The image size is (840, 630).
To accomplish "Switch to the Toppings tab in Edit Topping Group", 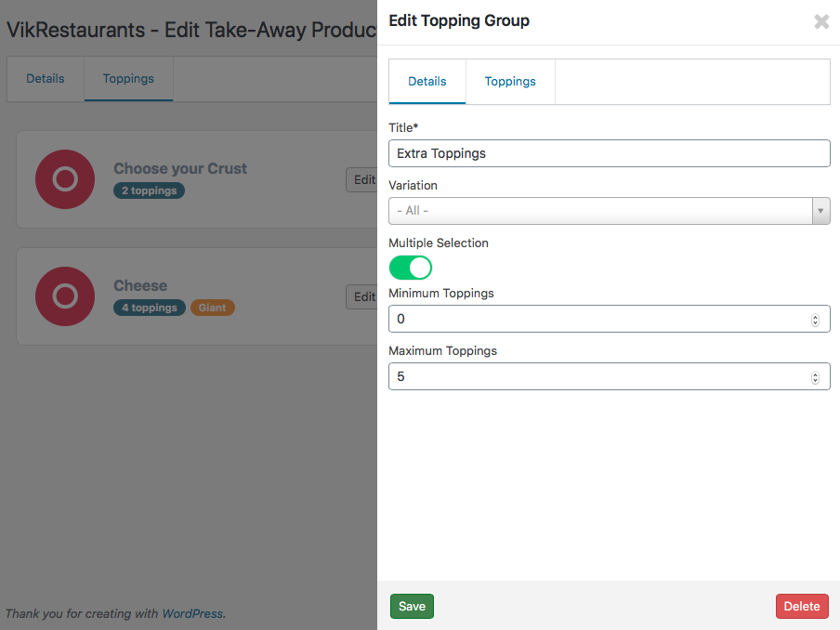I will 510,82.
